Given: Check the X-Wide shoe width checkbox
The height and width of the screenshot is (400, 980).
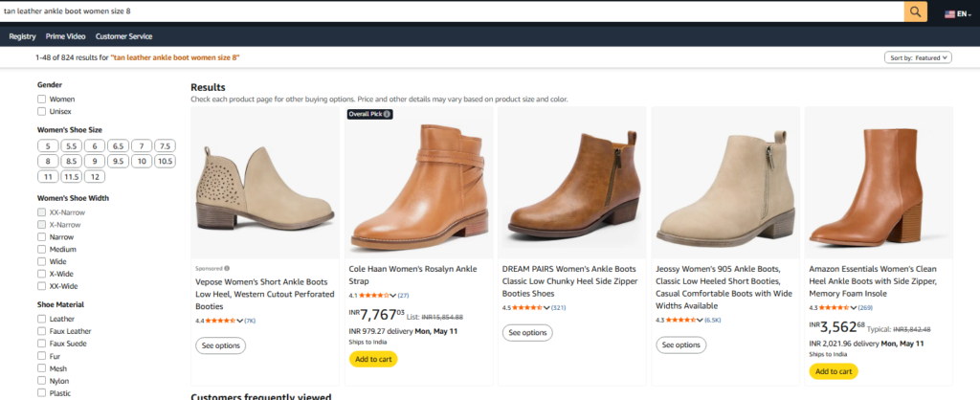Looking at the screenshot, I should (42, 274).
